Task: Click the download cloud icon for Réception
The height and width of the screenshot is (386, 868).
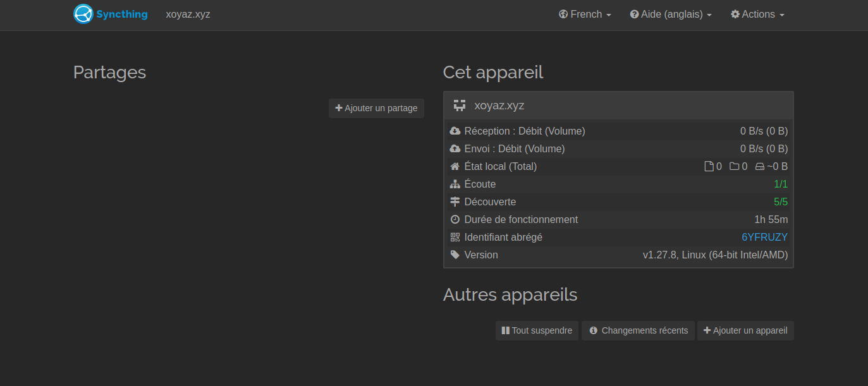Action: click(x=455, y=131)
